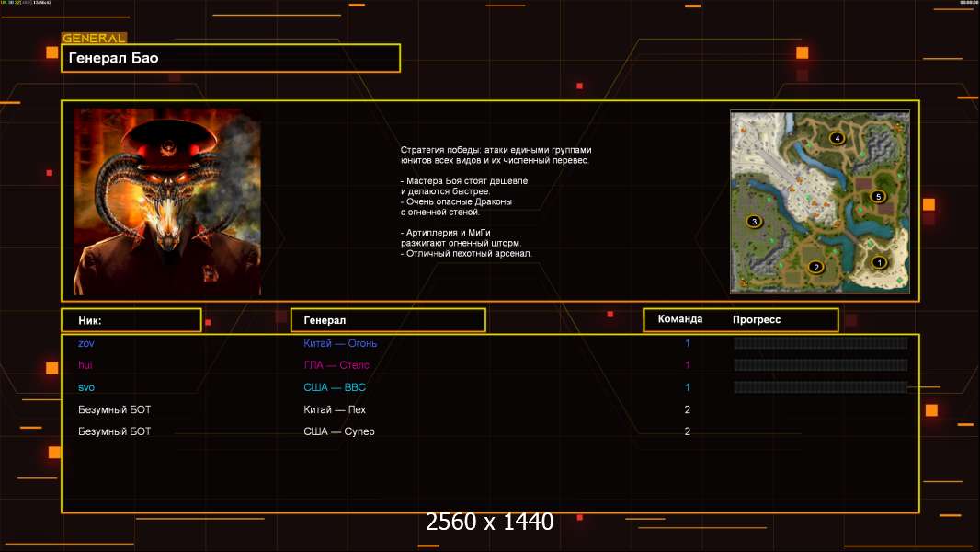Select player zov in the list
Image resolution: width=980 pixels, height=552 pixels.
click(x=86, y=343)
